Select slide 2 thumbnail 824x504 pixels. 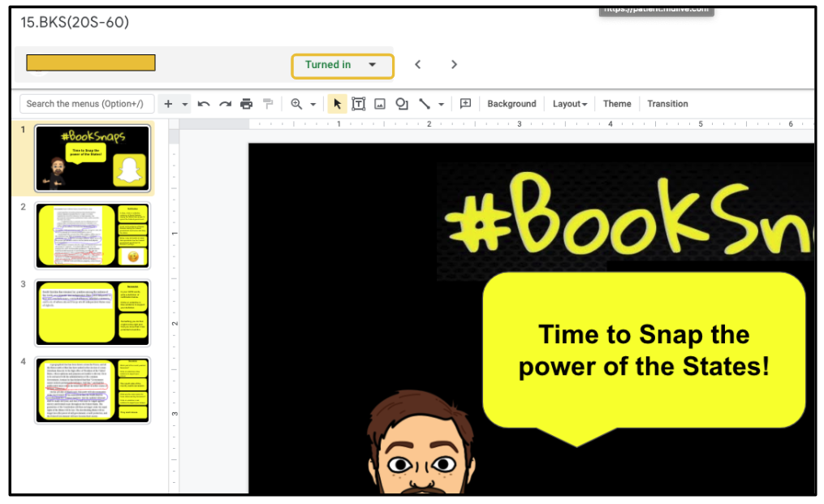pos(93,236)
